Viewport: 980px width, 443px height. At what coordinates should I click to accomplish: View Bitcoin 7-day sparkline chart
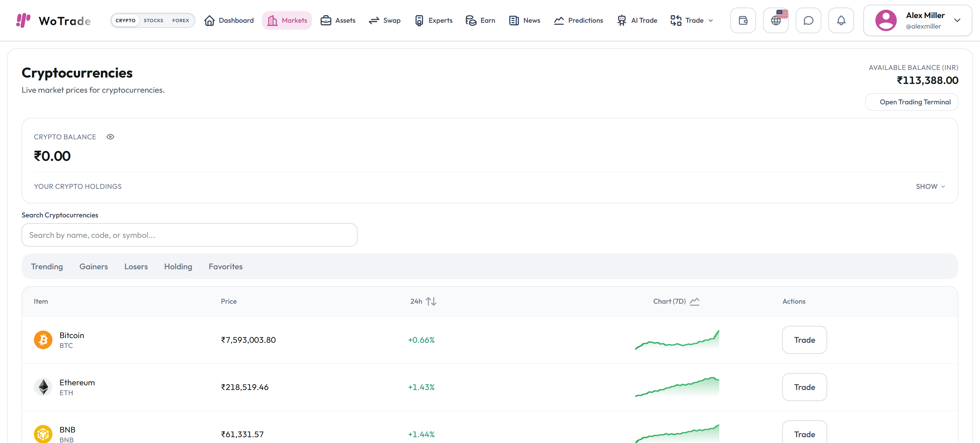click(x=677, y=340)
